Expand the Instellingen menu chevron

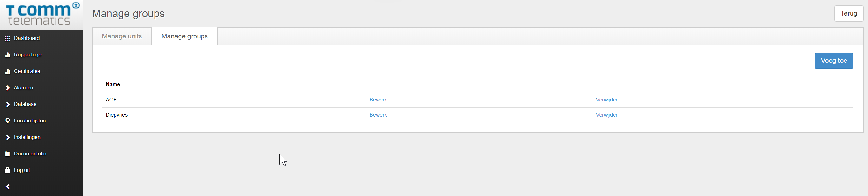tap(8, 137)
